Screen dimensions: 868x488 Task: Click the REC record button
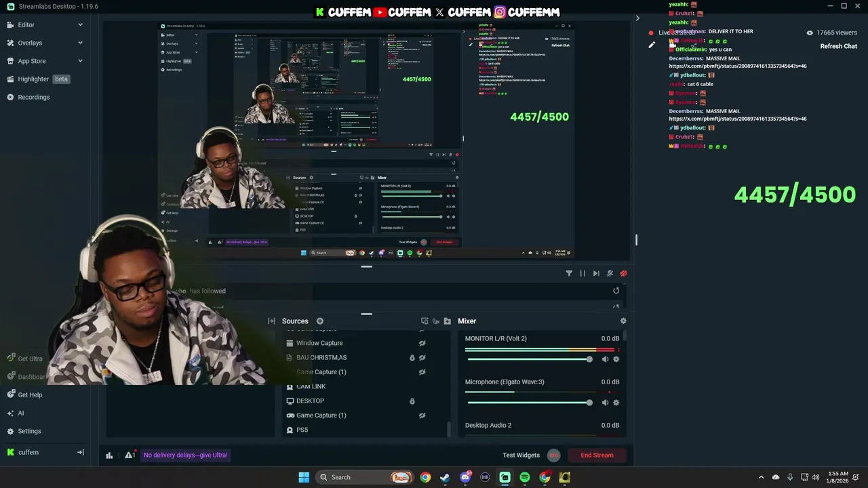coord(553,455)
